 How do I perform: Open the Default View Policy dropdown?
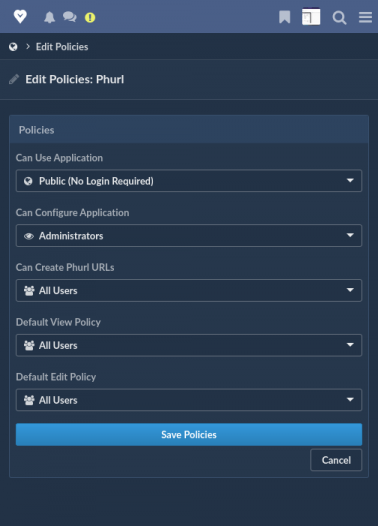click(x=189, y=345)
